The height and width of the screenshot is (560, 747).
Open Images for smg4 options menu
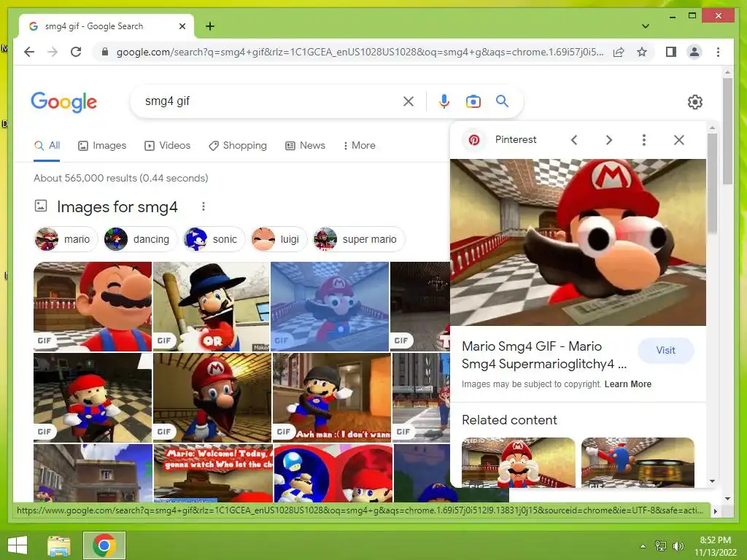pos(204,206)
